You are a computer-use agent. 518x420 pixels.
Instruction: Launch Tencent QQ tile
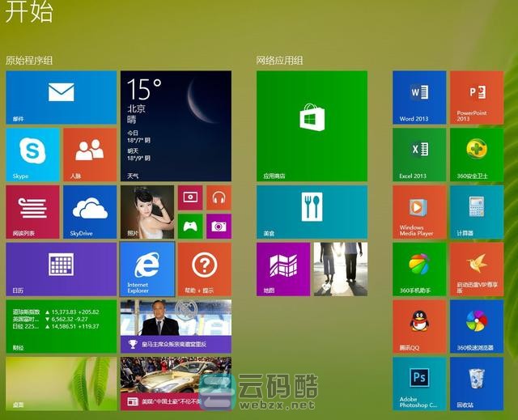(x=419, y=326)
